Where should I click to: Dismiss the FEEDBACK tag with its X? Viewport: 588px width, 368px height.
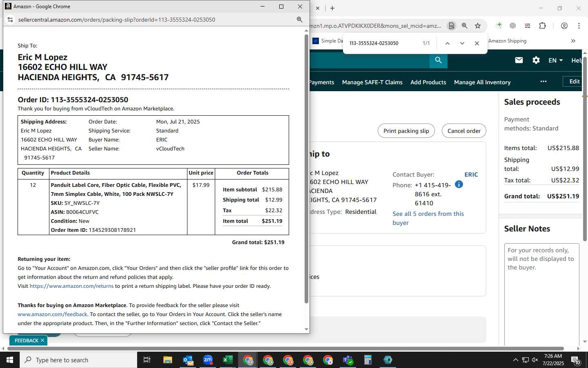coord(42,340)
